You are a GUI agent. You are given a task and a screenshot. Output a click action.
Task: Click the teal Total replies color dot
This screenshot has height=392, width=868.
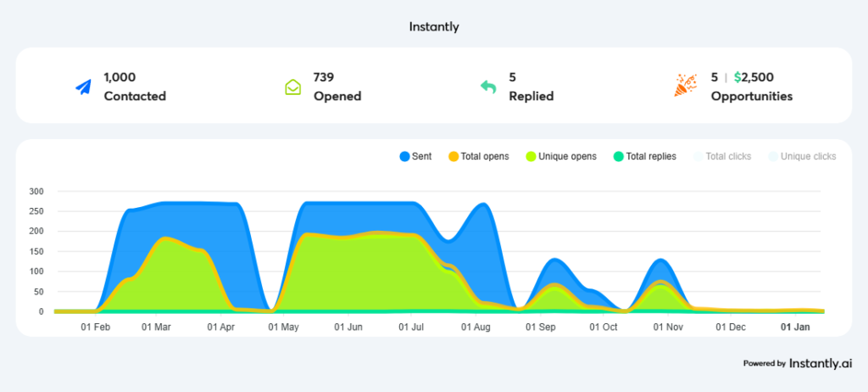(x=619, y=156)
